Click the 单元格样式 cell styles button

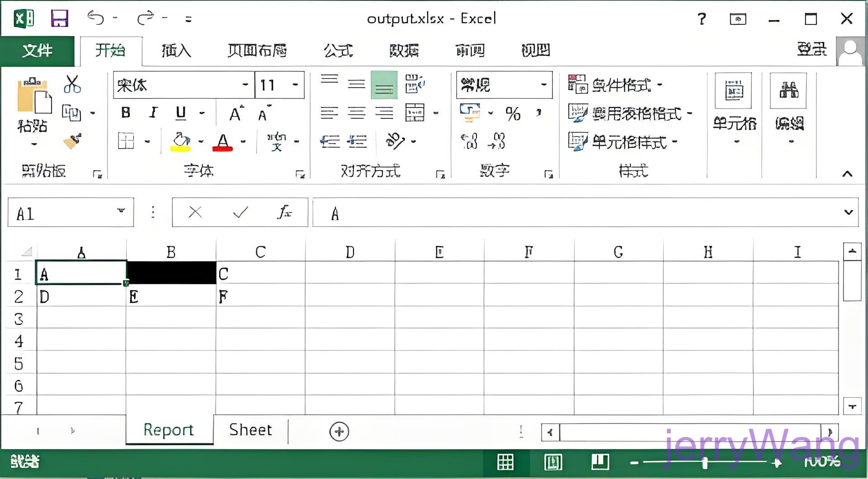pyautogui.click(x=623, y=142)
